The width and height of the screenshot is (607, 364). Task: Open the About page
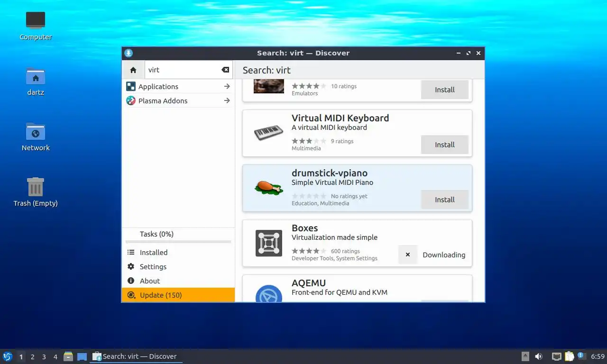(178, 281)
